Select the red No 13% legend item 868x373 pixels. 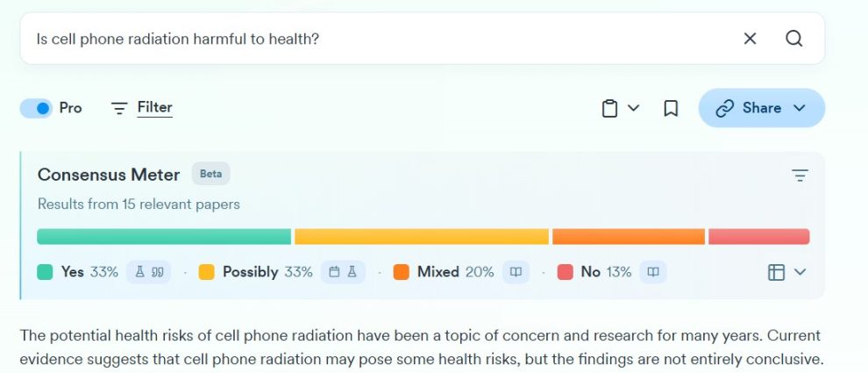tap(594, 272)
